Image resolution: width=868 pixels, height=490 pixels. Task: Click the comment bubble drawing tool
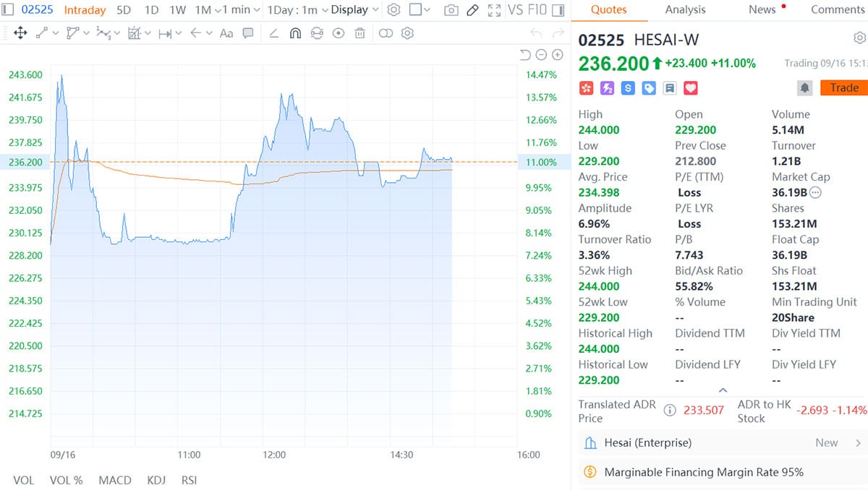click(249, 33)
